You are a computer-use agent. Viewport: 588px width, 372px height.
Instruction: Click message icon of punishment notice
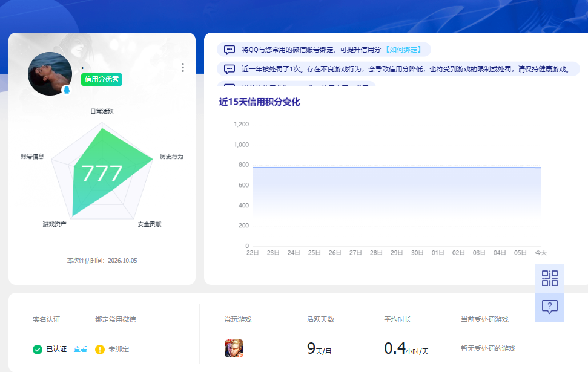pos(230,69)
